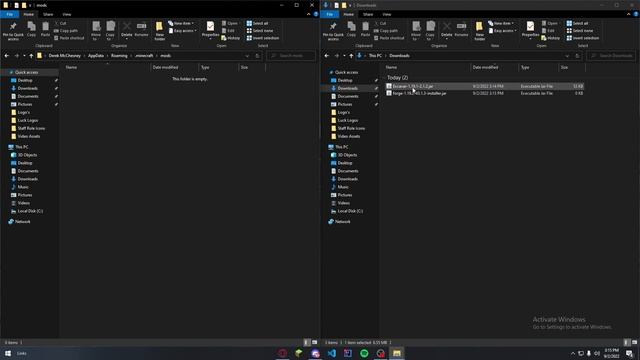
Task: Expand address bar history in Downloads window
Action: (567, 56)
